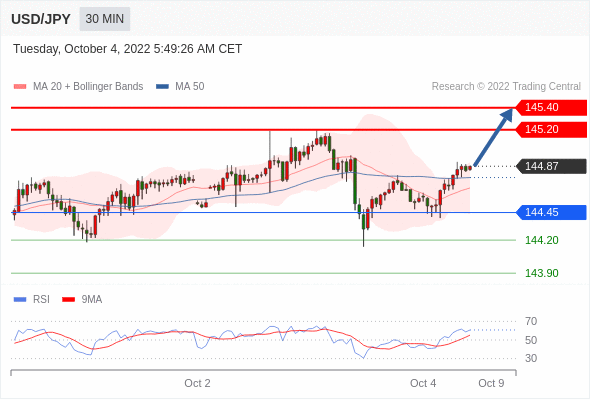Viewport: 590px width, 400px height.
Task: Click the date line 'Tuesday, October 4, 2022 5:49:26 AM CET'
Action: point(128,49)
